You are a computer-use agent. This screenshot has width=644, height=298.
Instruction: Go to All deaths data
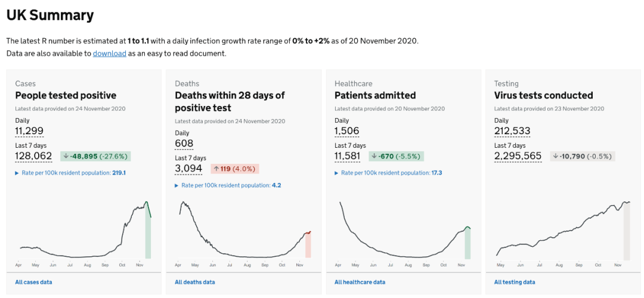point(195,282)
